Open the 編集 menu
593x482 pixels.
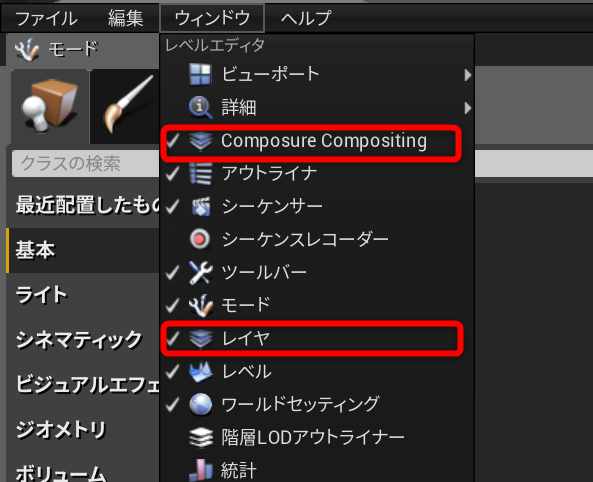click(x=126, y=18)
